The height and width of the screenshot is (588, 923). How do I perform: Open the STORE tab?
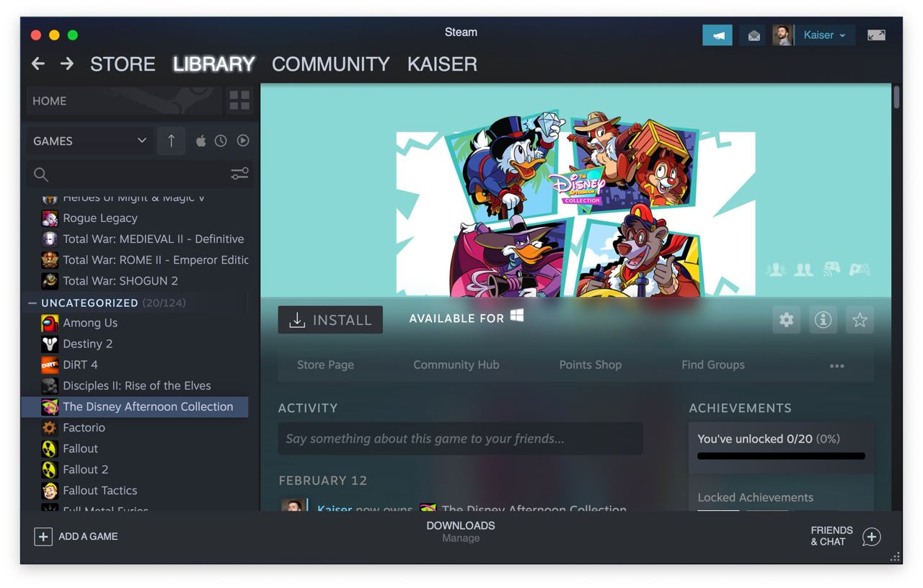[123, 64]
